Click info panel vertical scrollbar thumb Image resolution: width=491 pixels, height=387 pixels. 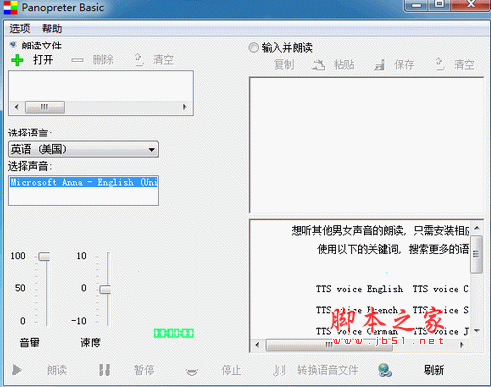tap(477, 254)
